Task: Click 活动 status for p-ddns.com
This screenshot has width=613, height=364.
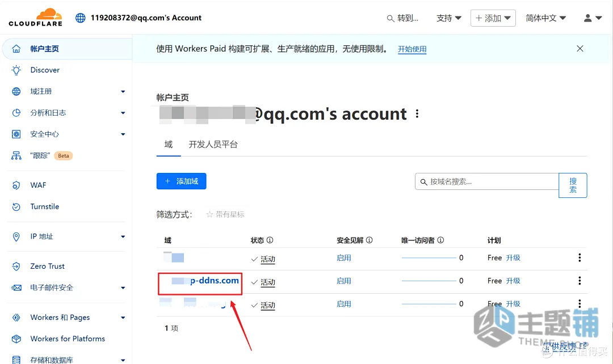Action: 268,282
